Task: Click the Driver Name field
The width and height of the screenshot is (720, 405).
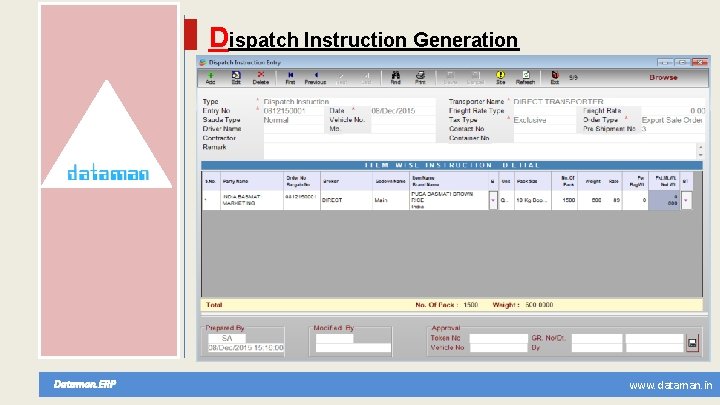Action: 293,129
